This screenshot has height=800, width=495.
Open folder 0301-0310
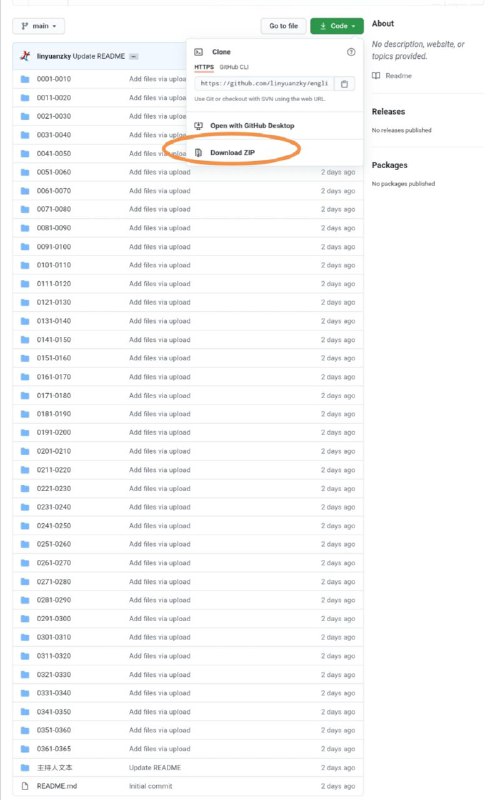[54, 637]
